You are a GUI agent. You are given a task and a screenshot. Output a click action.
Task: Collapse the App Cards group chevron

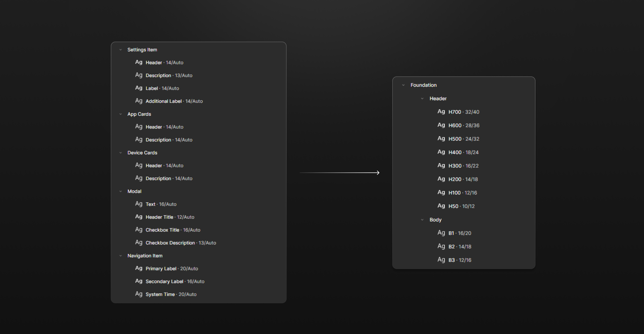pos(120,114)
